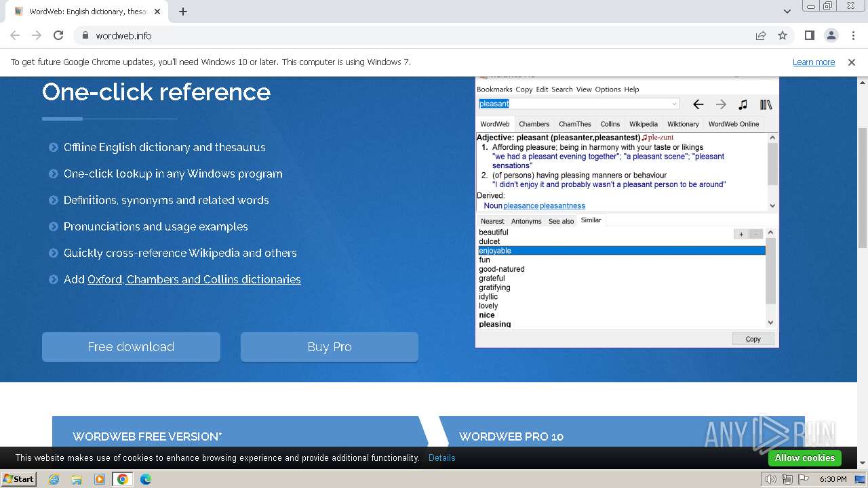
Task: Click the WORDWEB FREE VERSION heading
Action: (x=147, y=436)
